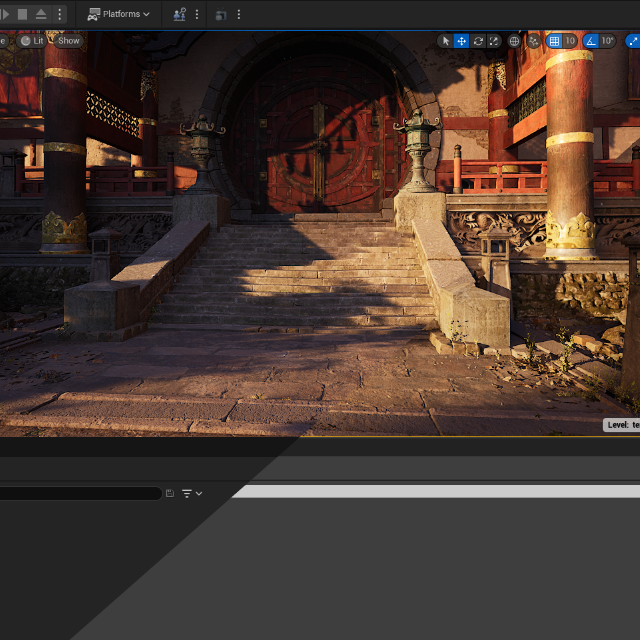Toggle scale snapping in the viewport
640x640 pixels.
coord(632,41)
